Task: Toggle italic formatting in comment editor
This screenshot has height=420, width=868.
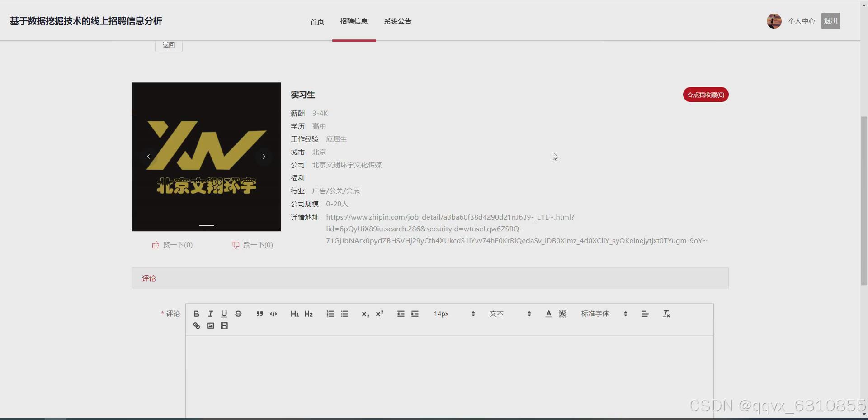Action: 210,314
